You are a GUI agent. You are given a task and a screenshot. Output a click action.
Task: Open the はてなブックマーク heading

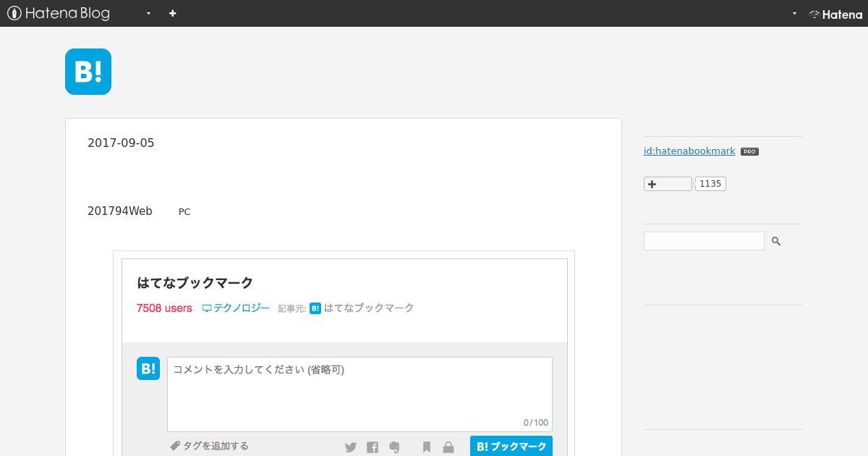195,283
